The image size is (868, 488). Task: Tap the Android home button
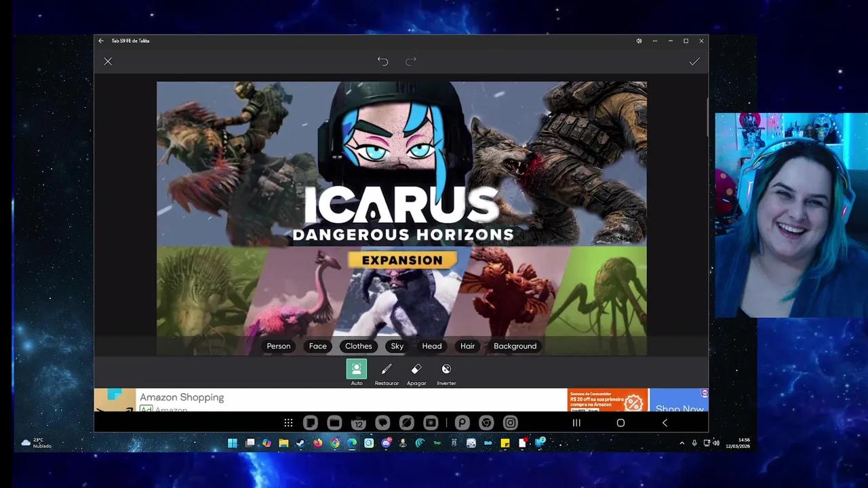tap(620, 423)
